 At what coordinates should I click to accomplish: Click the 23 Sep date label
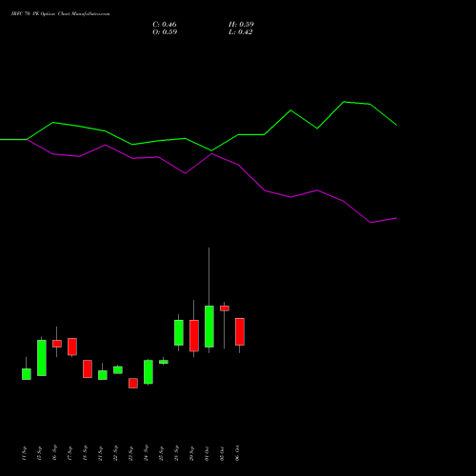pyautogui.click(x=130, y=453)
